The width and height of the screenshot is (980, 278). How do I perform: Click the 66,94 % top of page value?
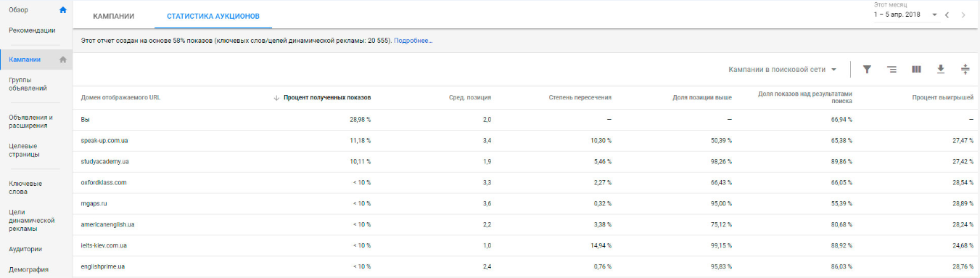(841, 119)
